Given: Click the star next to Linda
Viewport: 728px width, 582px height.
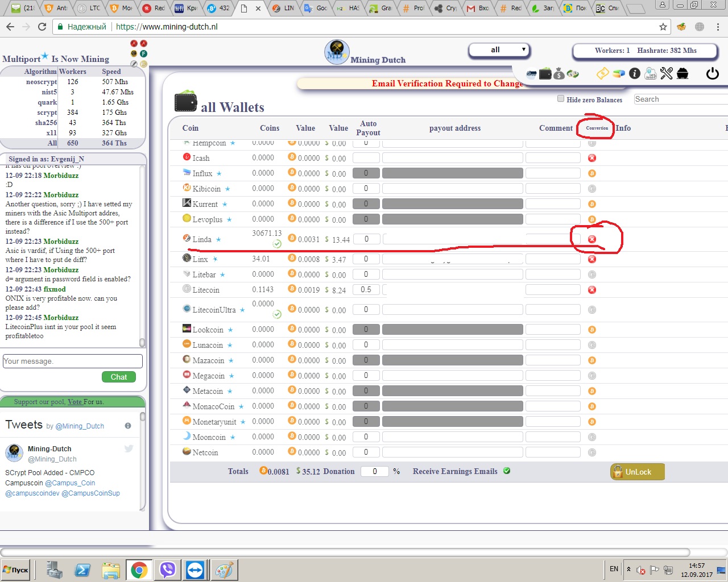Looking at the screenshot, I should tap(218, 239).
